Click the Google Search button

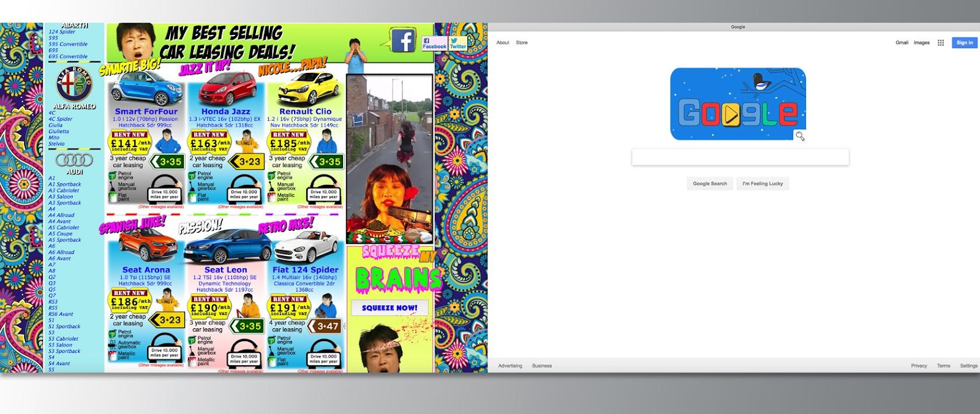(710, 184)
